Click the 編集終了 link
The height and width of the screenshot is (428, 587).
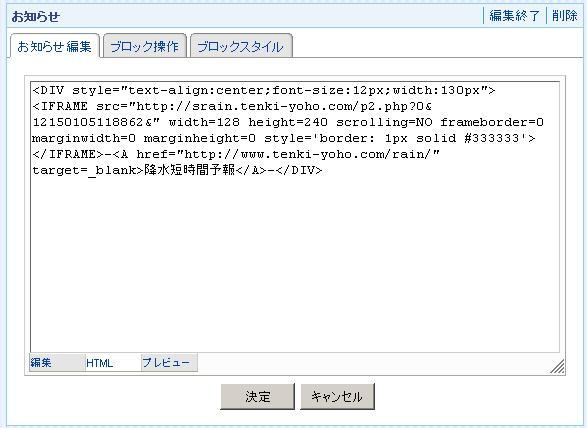coord(514,16)
